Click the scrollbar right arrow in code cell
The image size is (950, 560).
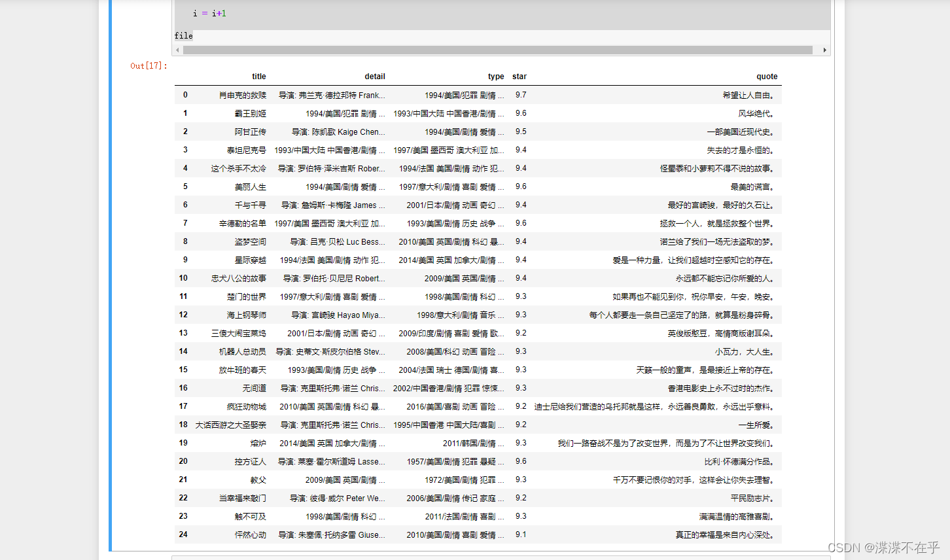824,50
